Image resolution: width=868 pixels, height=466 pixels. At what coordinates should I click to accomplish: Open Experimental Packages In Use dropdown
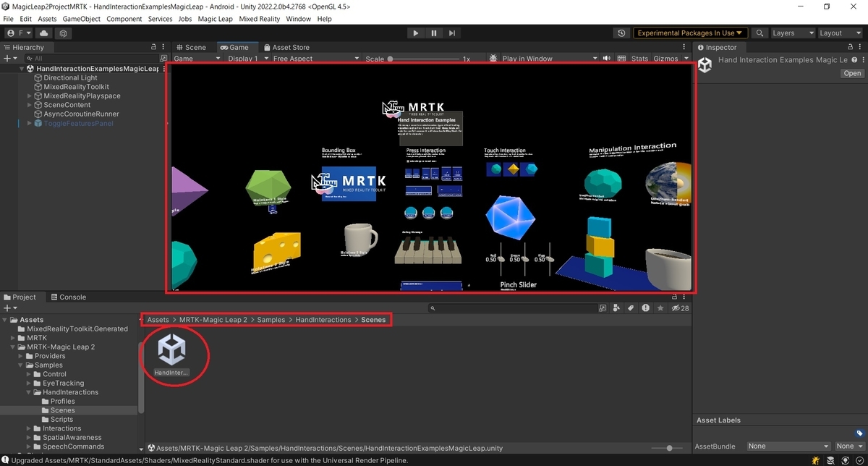[x=690, y=33]
